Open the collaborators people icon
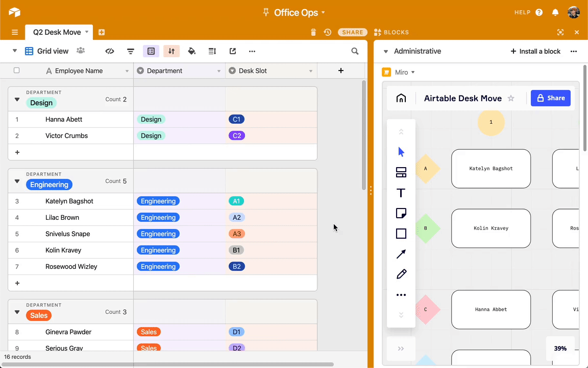Viewport: 588px width, 368px height. pos(81,51)
